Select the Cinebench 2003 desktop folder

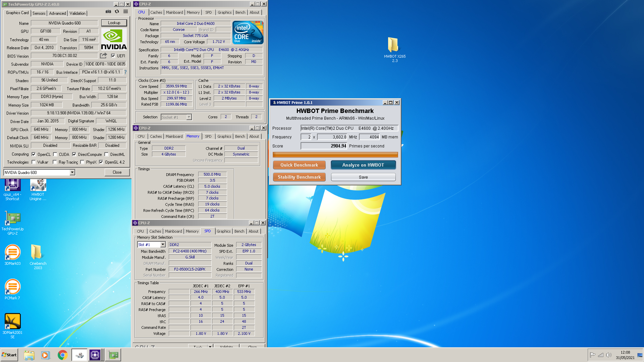pyautogui.click(x=38, y=257)
